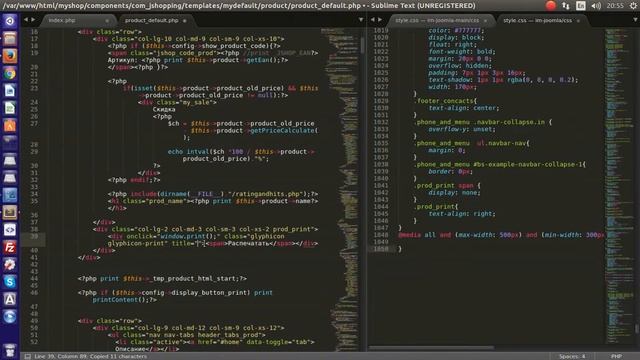Image resolution: width=640 pixels, height=360 pixels.
Task: Click the right pane horizontal scrollbar
Action: [x=431, y=348]
